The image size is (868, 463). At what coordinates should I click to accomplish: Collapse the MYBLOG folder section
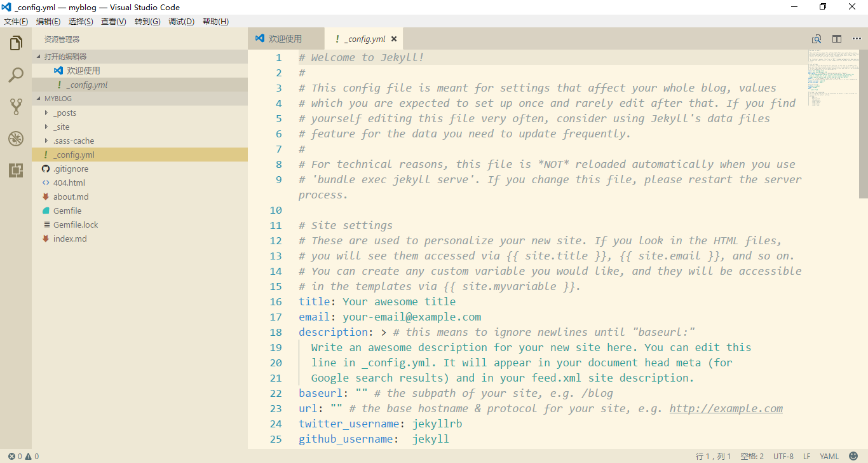coord(140,99)
